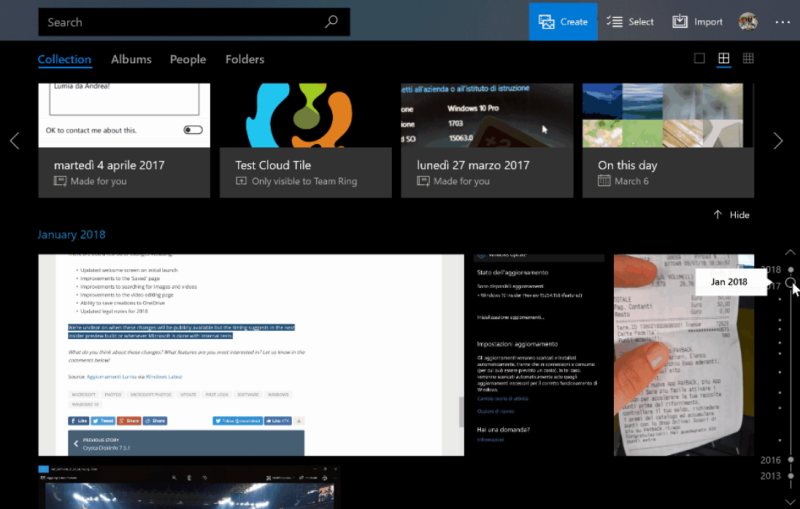
Task: Choose the small grid view icon
Action: pyautogui.click(x=748, y=58)
